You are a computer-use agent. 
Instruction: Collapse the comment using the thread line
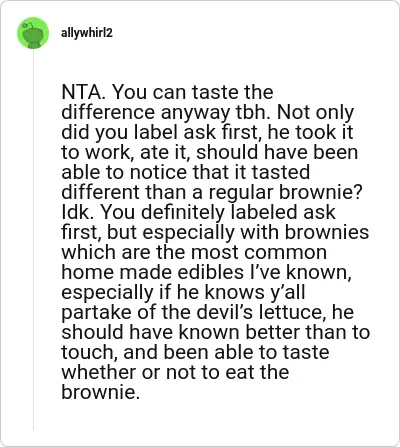[33, 240]
